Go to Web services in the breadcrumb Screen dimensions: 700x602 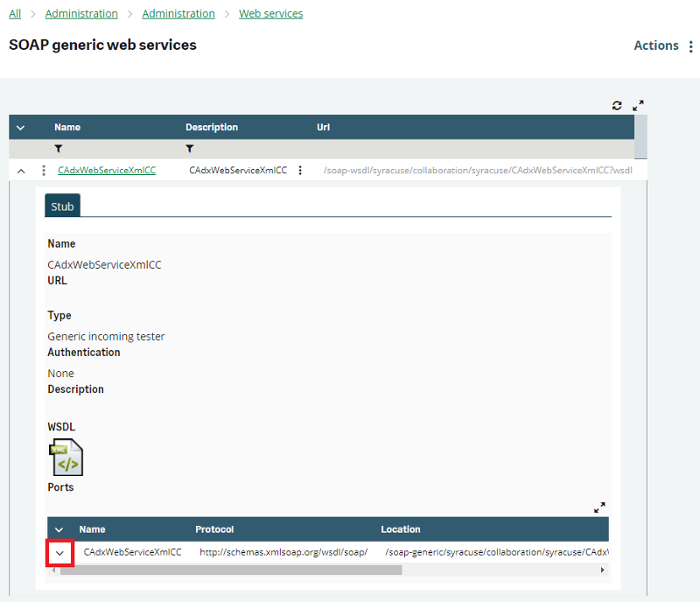pyautogui.click(x=271, y=14)
